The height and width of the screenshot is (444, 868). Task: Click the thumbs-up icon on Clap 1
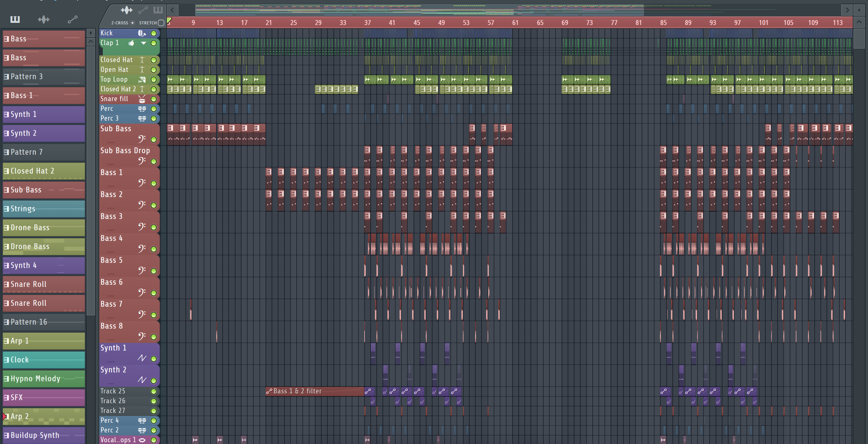coord(131,43)
